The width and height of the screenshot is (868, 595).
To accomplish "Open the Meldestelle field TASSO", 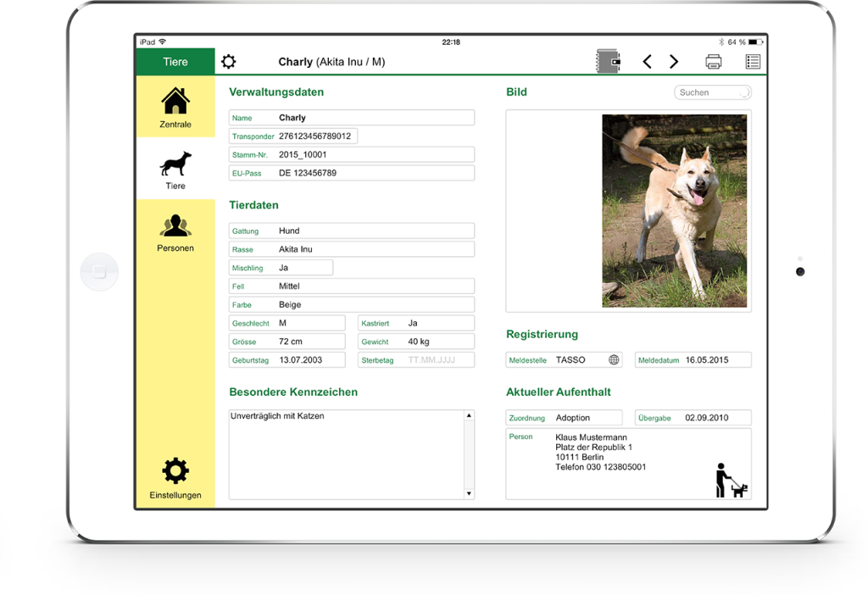I will (564, 359).
